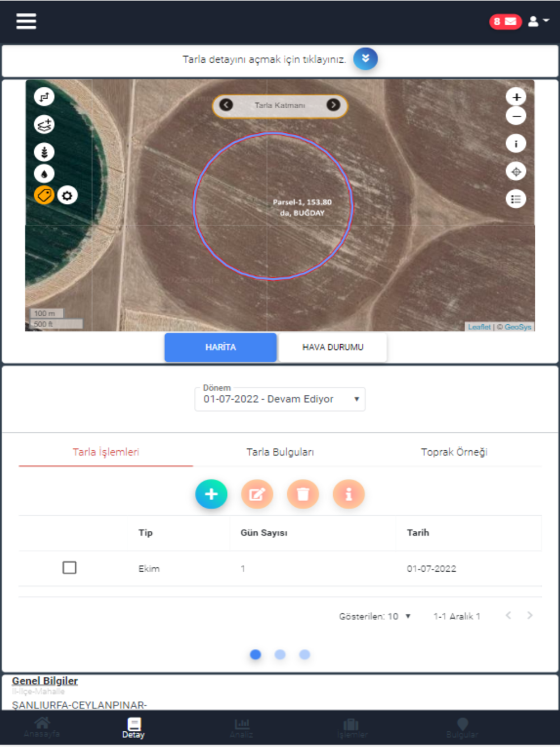The width and height of the screenshot is (560, 747).
Task: Click the Genel Bilgiler heading
Action: point(45,681)
